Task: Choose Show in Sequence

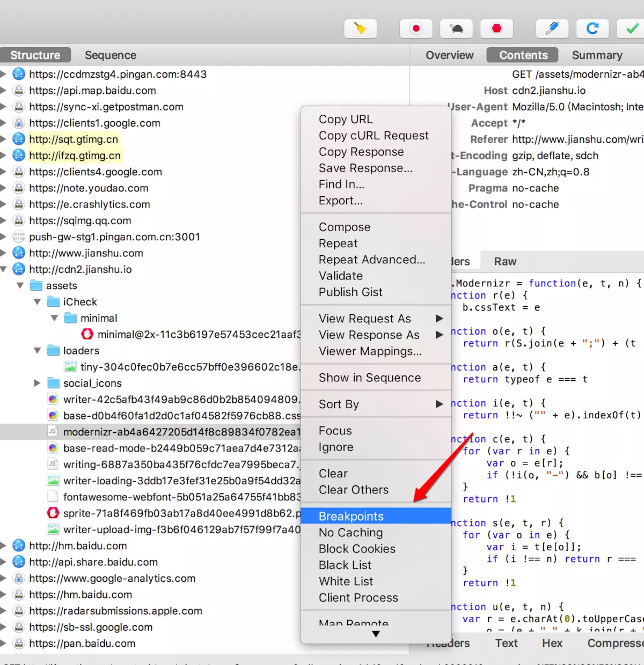Action: (376, 378)
